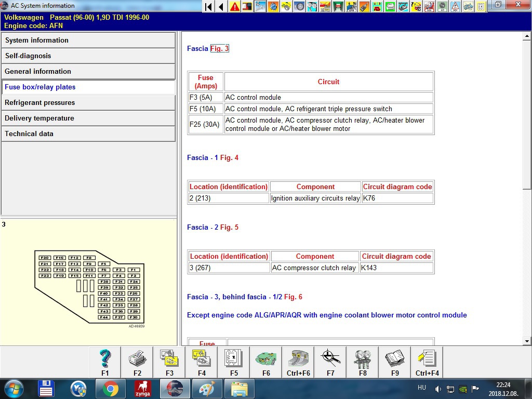The image size is (532, 399).
Task: Click the car key fob toolbar icon
Action: click(x=364, y=6)
